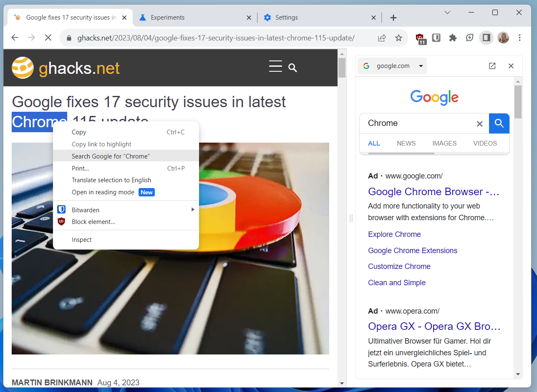Screen dimensions: 537x392
Task: Open the Opera GX ad link
Action: pos(434,326)
